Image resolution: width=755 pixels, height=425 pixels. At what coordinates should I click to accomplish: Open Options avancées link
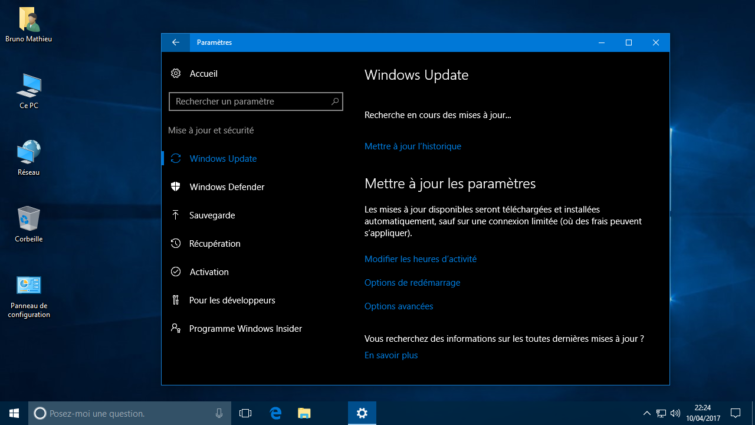399,306
